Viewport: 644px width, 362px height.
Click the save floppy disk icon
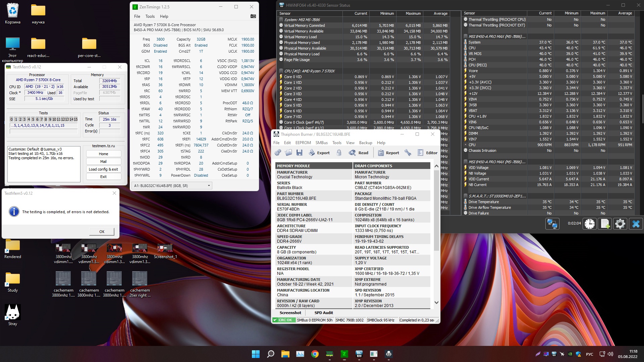click(299, 153)
